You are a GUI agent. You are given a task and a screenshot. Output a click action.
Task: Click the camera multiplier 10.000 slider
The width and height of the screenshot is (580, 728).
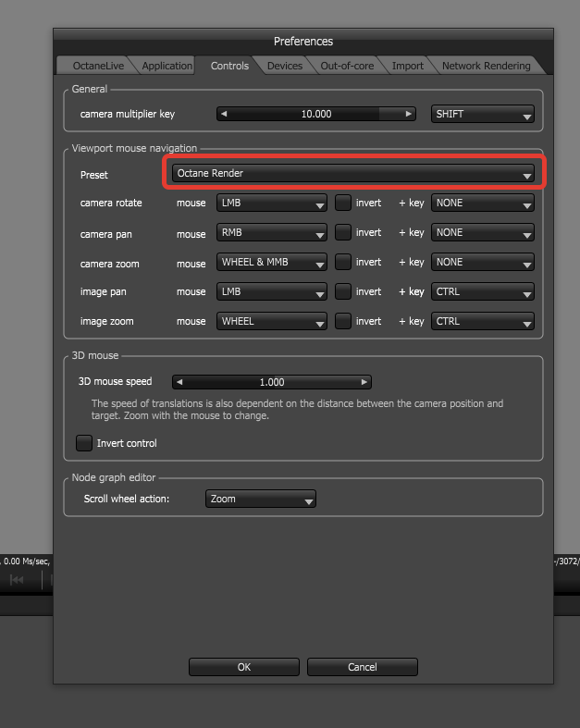click(x=316, y=114)
